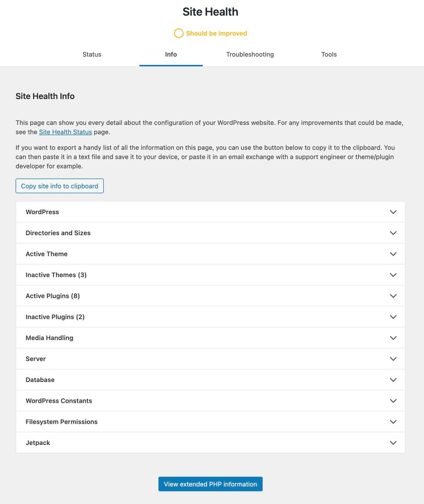This screenshot has width=424, height=504.
Task: Expand the Inactive Plugins (2) section
Action: [x=210, y=317]
